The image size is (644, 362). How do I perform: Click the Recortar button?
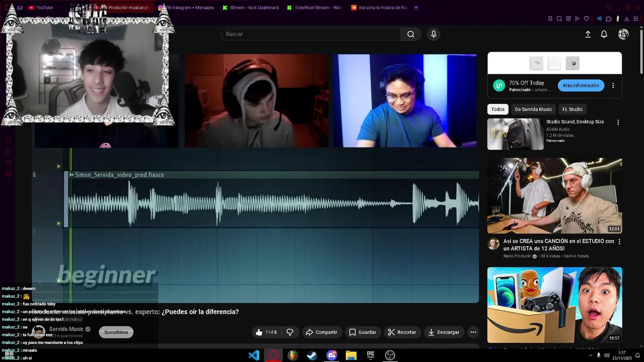401,332
